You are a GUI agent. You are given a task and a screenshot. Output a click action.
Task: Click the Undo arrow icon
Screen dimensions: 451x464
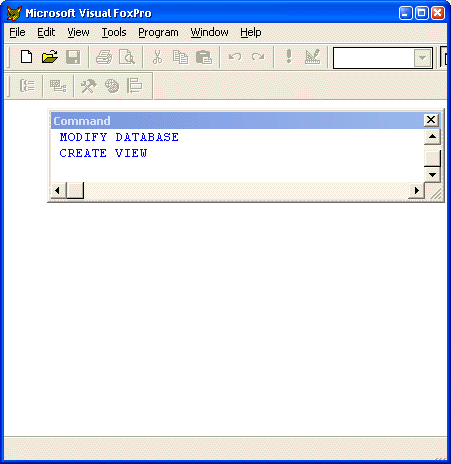pos(235,57)
